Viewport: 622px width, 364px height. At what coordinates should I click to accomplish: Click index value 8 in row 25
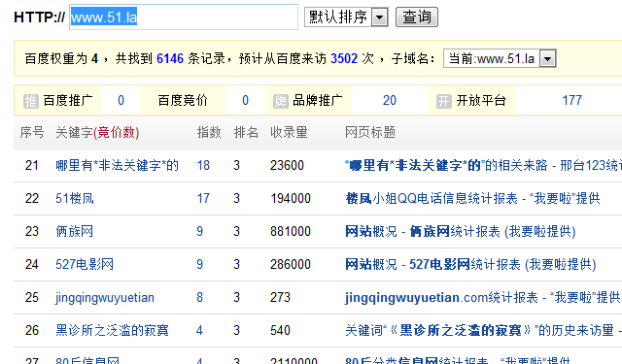point(199,297)
